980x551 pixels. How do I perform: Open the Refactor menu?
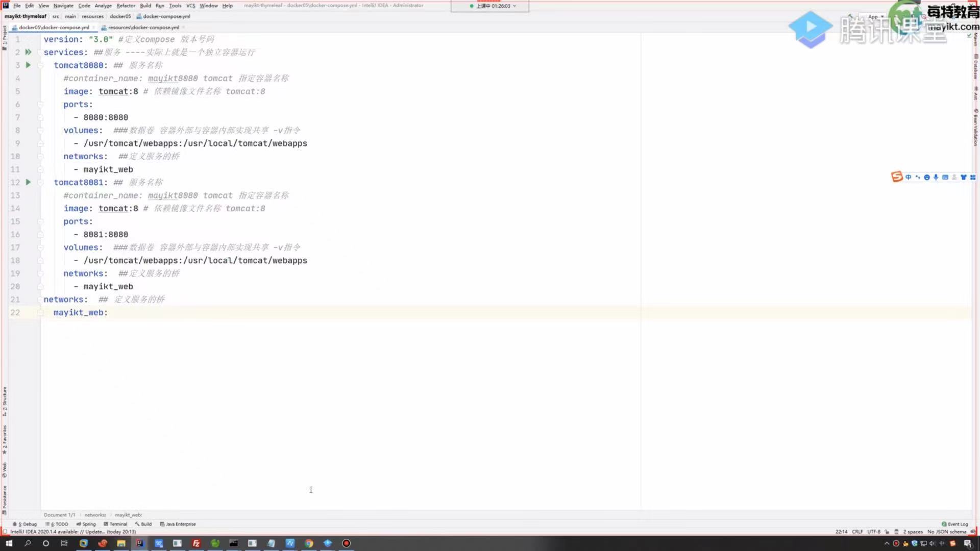point(126,6)
